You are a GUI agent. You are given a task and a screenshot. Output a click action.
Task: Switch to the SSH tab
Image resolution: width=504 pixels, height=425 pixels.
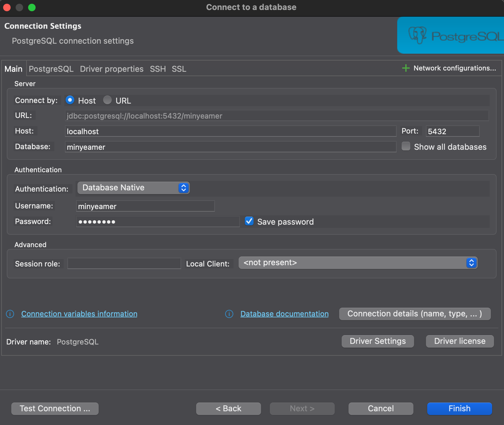tap(158, 69)
